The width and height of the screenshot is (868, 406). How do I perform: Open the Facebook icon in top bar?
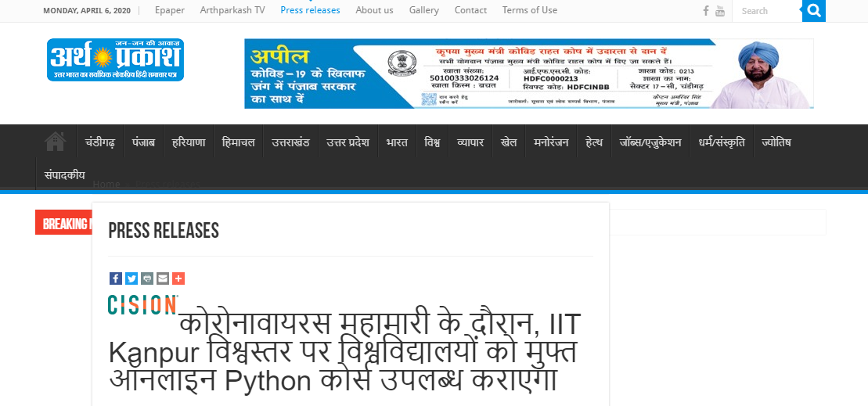[706, 10]
